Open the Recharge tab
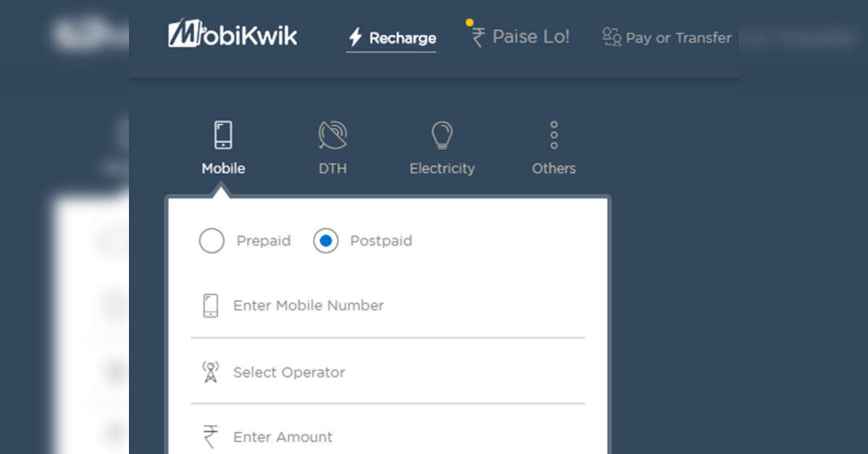This screenshot has height=454, width=868. click(x=402, y=38)
